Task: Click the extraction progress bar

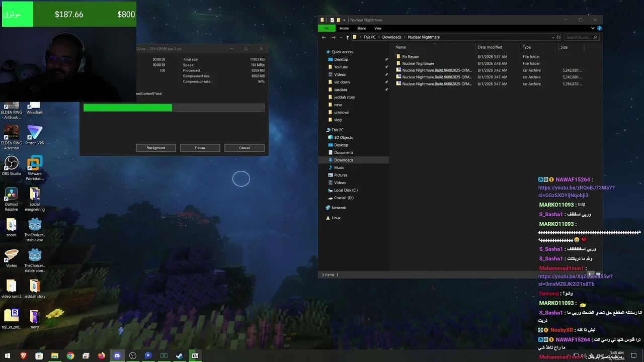Action: (x=174, y=108)
